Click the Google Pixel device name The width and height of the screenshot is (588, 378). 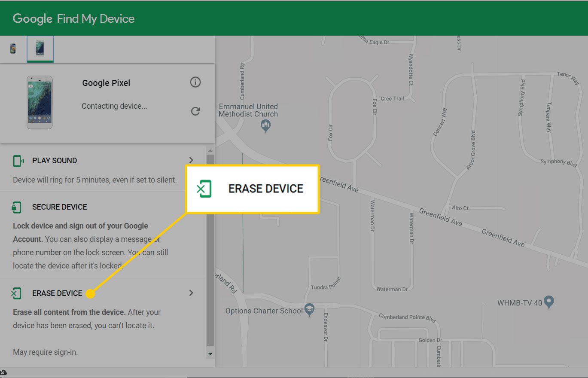click(106, 83)
